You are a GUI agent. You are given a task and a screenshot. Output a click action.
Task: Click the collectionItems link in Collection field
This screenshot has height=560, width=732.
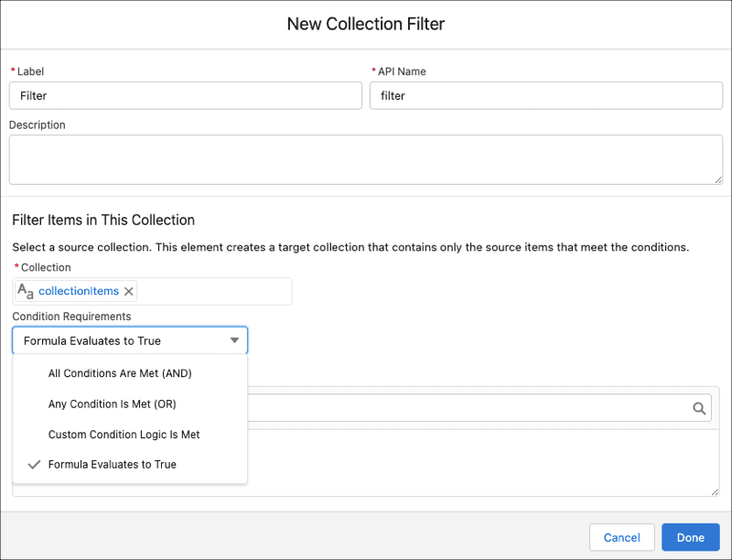[79, 291]
